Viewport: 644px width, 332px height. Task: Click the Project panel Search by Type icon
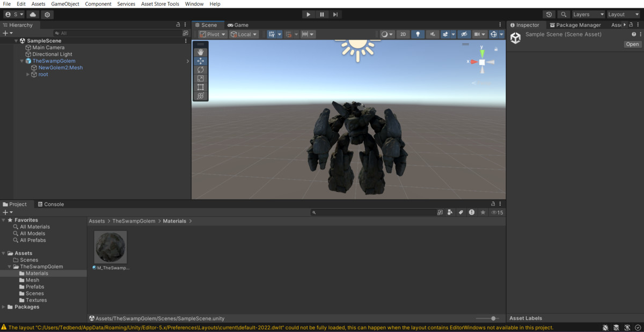pos(450,212)
